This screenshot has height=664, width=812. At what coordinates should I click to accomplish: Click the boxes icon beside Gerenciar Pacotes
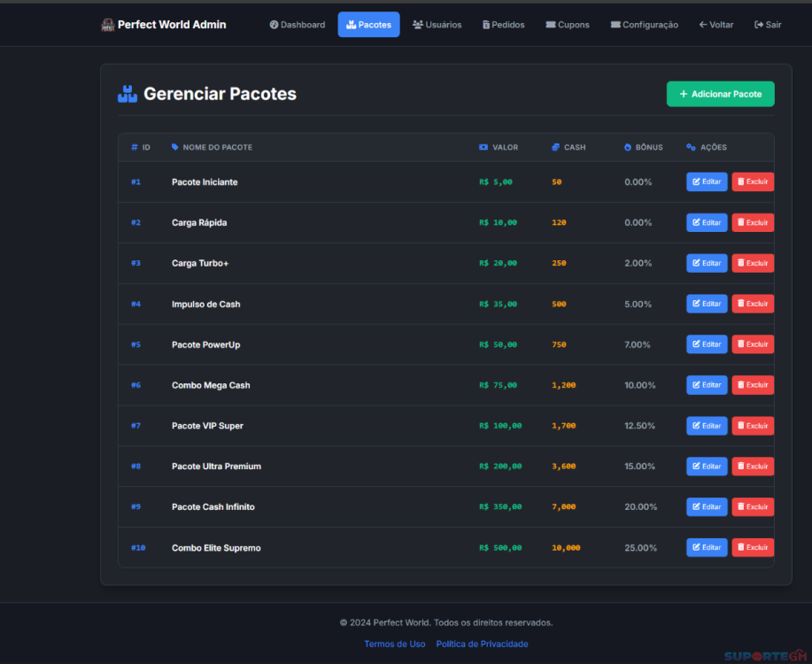(128, 94)
